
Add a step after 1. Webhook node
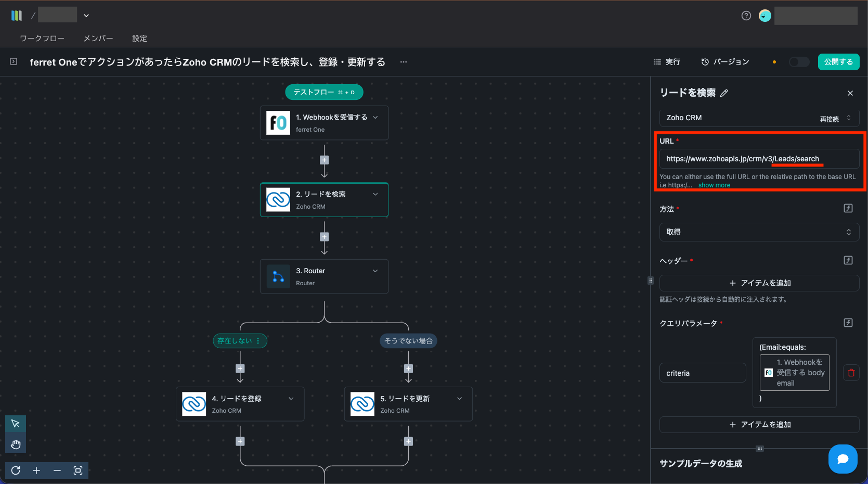tap(324, 160)
